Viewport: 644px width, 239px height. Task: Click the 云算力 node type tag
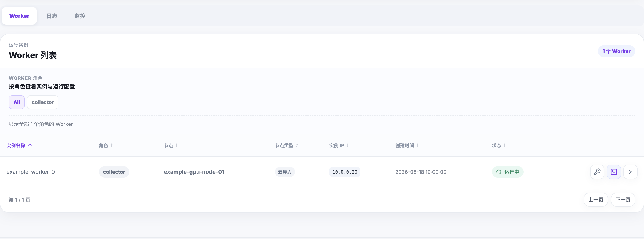click(x=285, y=172)
